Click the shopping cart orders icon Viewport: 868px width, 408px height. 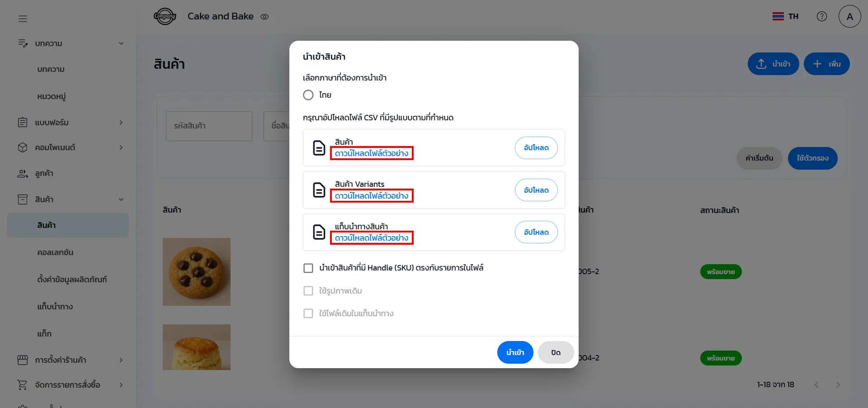22,385
